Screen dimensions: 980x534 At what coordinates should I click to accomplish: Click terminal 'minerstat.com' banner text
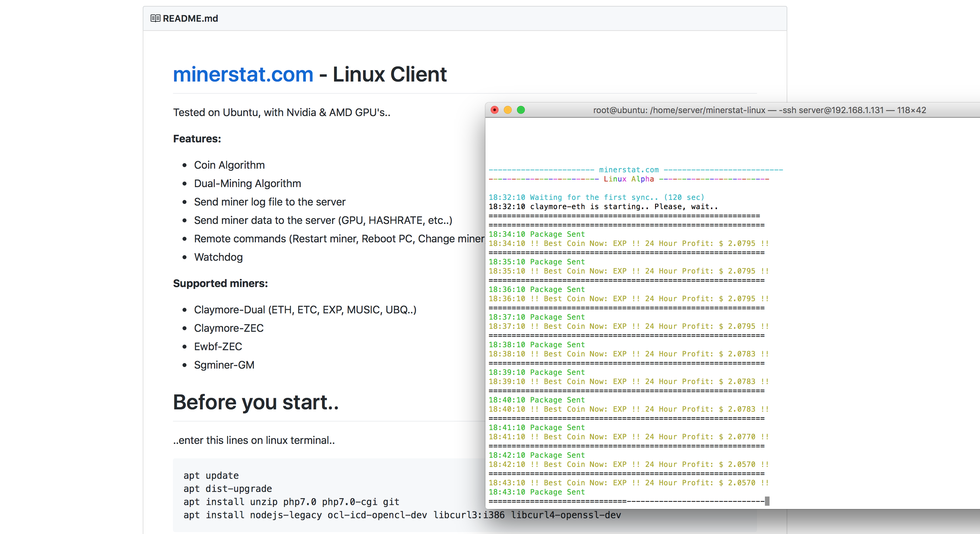[628, 170]
